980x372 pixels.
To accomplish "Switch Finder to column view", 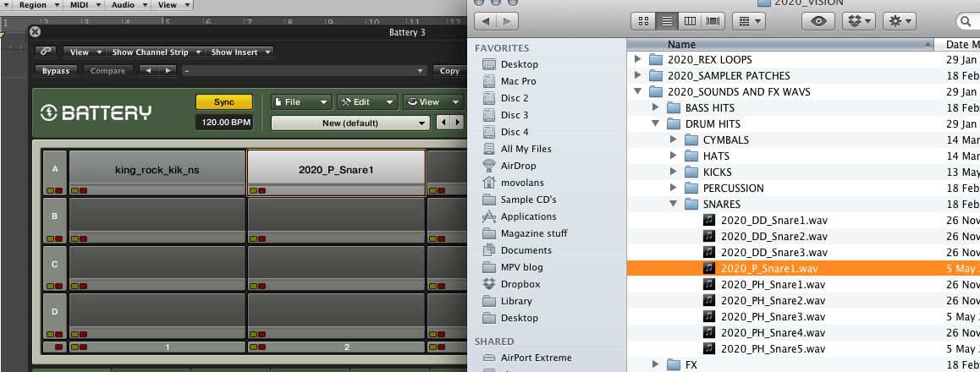I will (x=690, y=21).
